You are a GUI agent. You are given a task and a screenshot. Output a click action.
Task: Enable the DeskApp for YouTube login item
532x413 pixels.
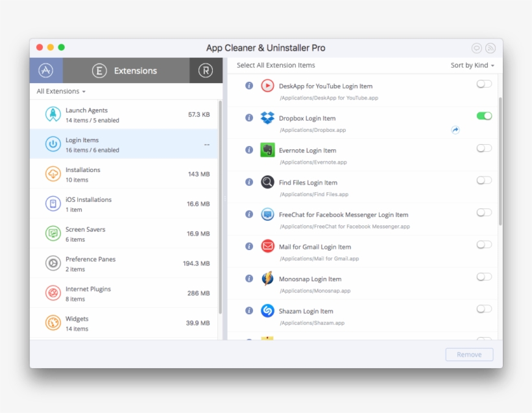[x=484, y=84]
